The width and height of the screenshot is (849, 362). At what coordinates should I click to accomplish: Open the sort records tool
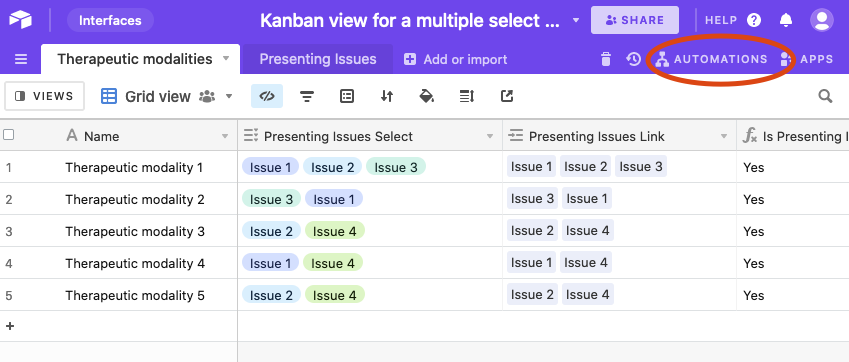tap(387, 96)
